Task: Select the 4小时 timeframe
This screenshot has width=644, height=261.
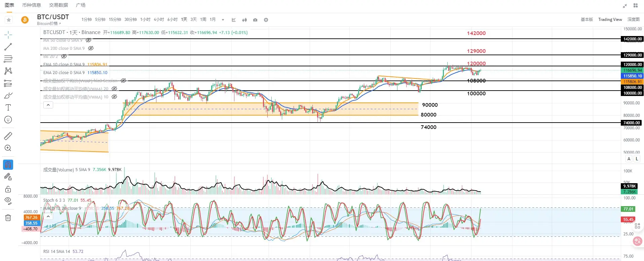Action: (x=159, y=20)
